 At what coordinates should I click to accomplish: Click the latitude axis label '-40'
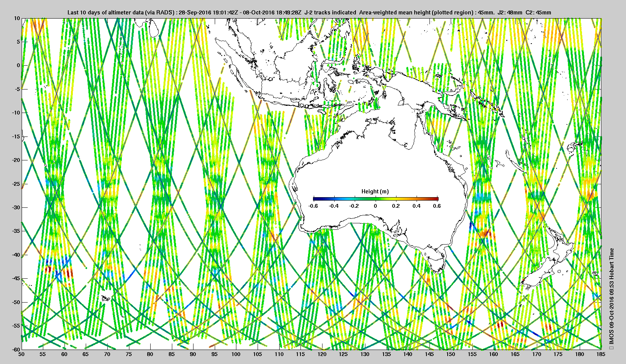pyautogui.click(x=16, y=255)
